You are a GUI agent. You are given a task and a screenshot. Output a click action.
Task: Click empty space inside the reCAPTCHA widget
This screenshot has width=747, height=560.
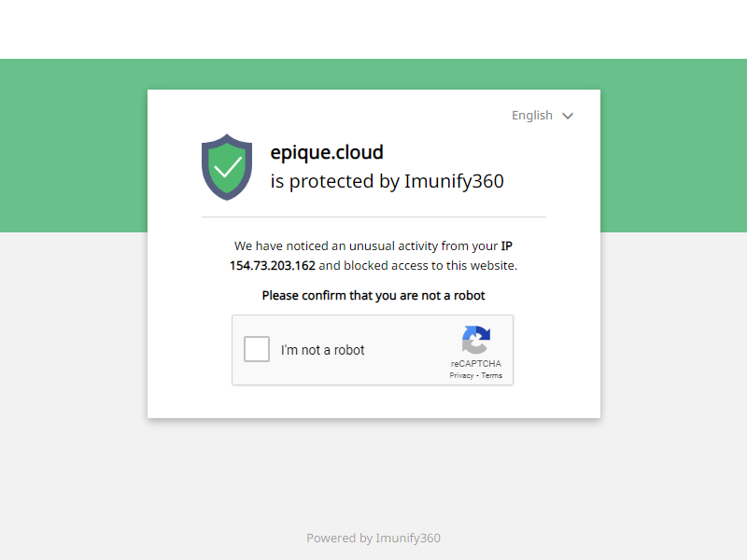(x=405, y=350)
